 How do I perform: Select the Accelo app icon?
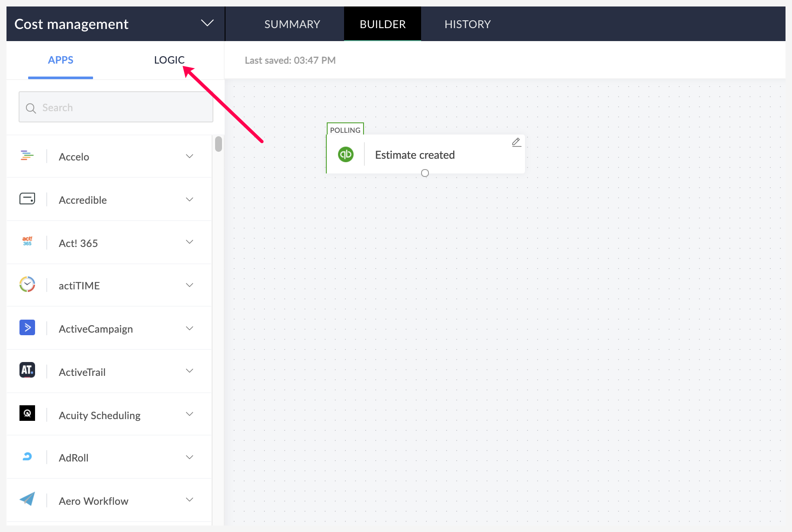coord(27,155)
